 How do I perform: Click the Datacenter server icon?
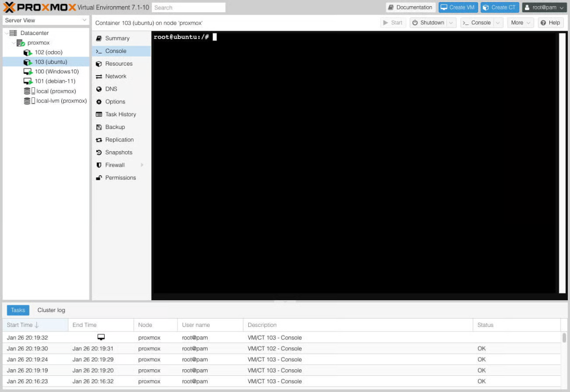[x=13, y=33]
